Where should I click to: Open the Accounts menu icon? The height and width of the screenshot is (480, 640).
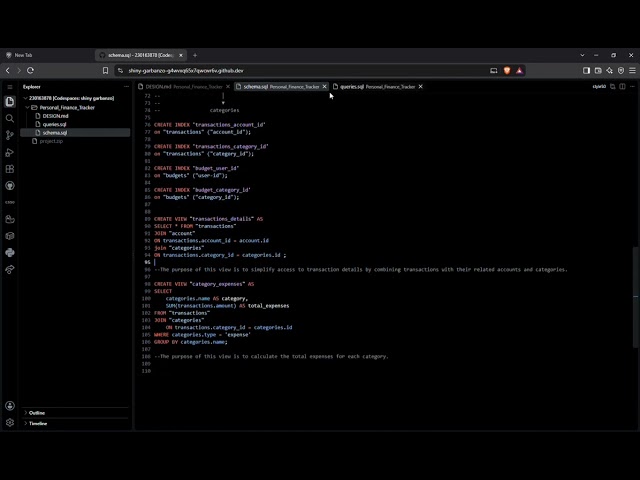(10, 406)
